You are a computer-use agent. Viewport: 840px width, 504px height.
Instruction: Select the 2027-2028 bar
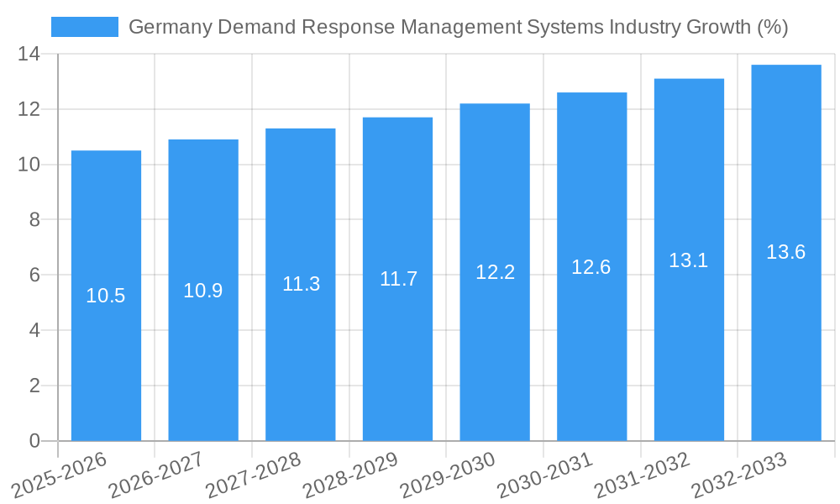[x=301, y=285]
